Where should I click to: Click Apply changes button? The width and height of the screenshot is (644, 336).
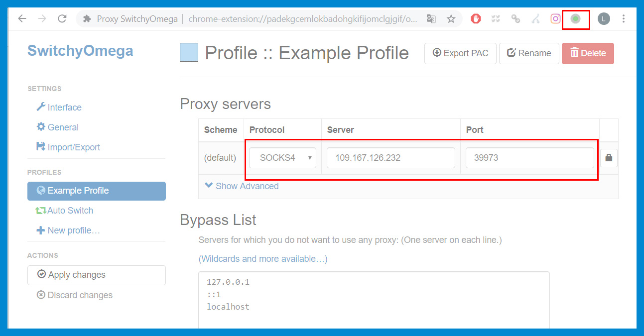(x=97, y=275)
